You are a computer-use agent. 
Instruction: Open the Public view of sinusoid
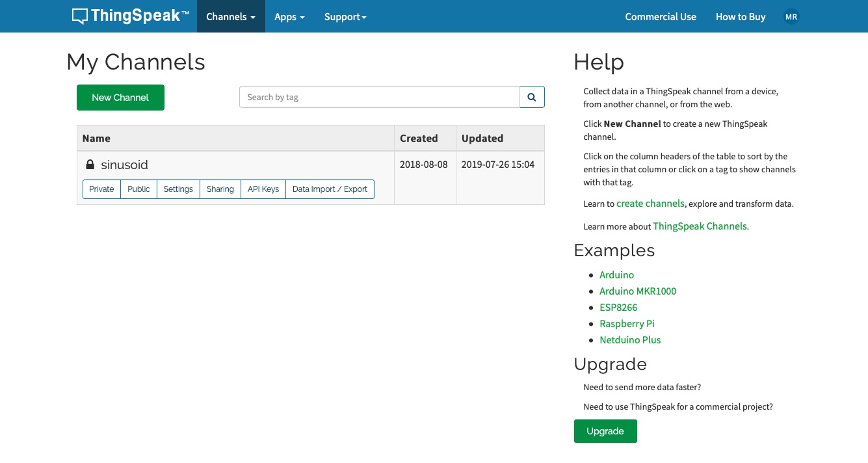pos(138,189)
